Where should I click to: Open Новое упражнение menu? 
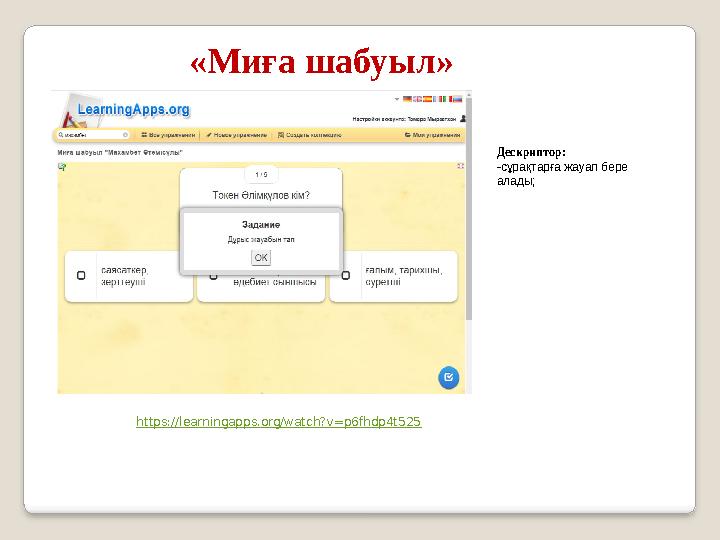point(236,135)
